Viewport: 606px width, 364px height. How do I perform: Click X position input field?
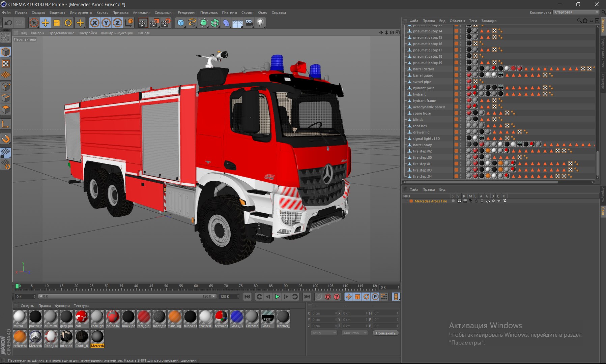(x=324, y=313)
